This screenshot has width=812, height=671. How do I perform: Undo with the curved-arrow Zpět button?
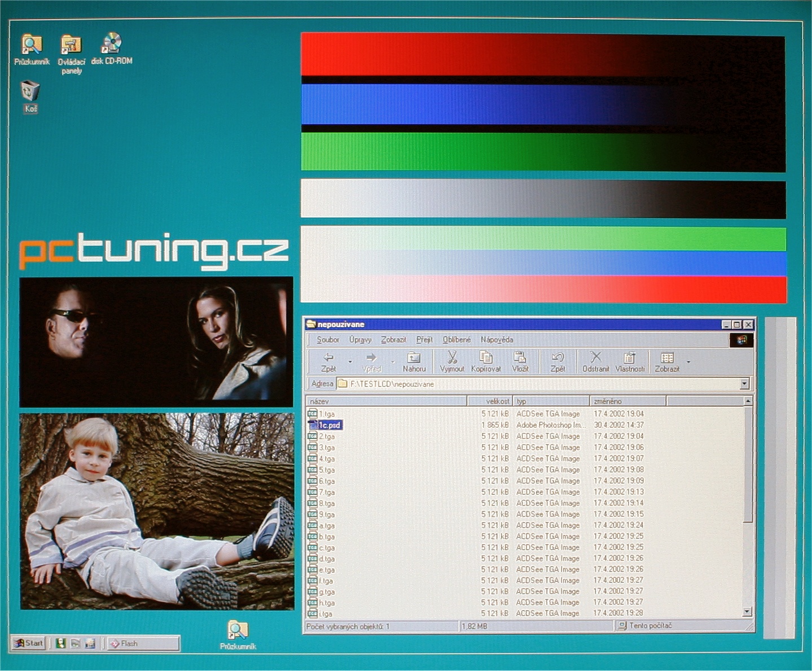click(x=558, y=362)
